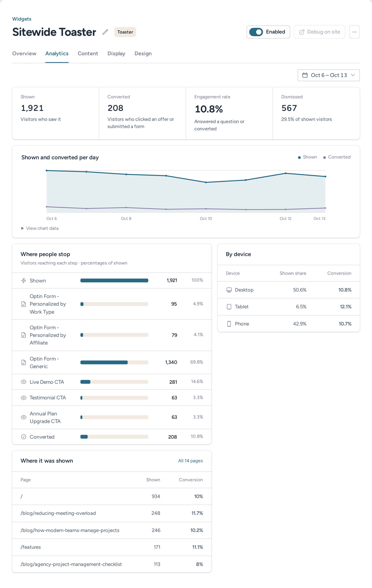Screen dimensions: 372x588
Task: Click the 1,921 Shown summary figure
Action: pyautogui.click(x=32, y=108)
